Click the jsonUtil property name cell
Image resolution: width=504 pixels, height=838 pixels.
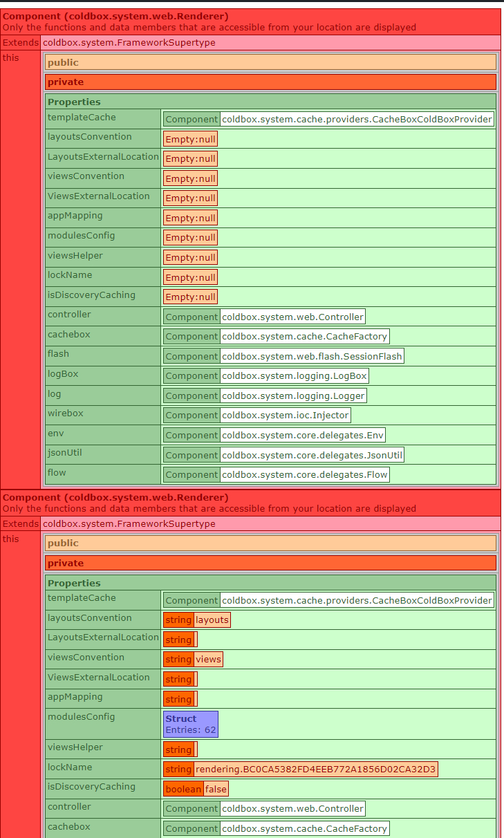[x=101, y=454]
